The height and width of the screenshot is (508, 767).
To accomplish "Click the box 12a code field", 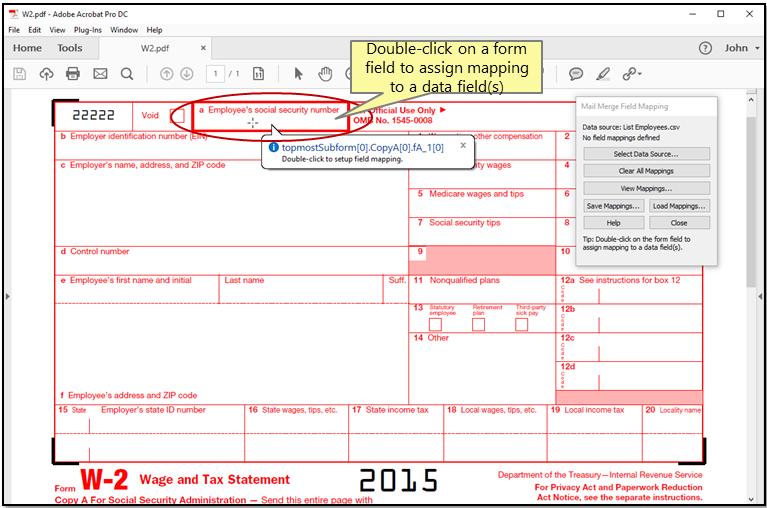I will point(579,295).
